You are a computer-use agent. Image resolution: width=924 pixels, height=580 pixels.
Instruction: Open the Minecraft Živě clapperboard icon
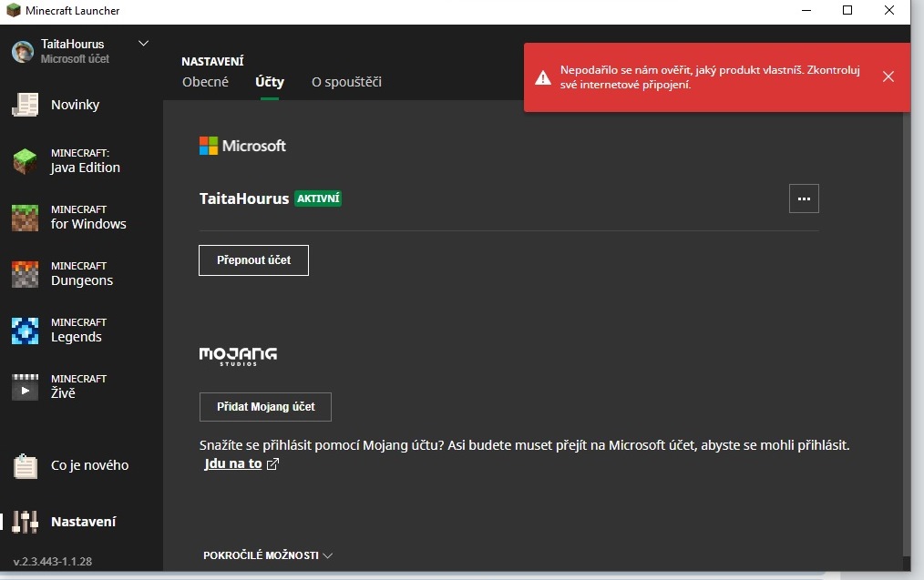[x=25, y=387]
